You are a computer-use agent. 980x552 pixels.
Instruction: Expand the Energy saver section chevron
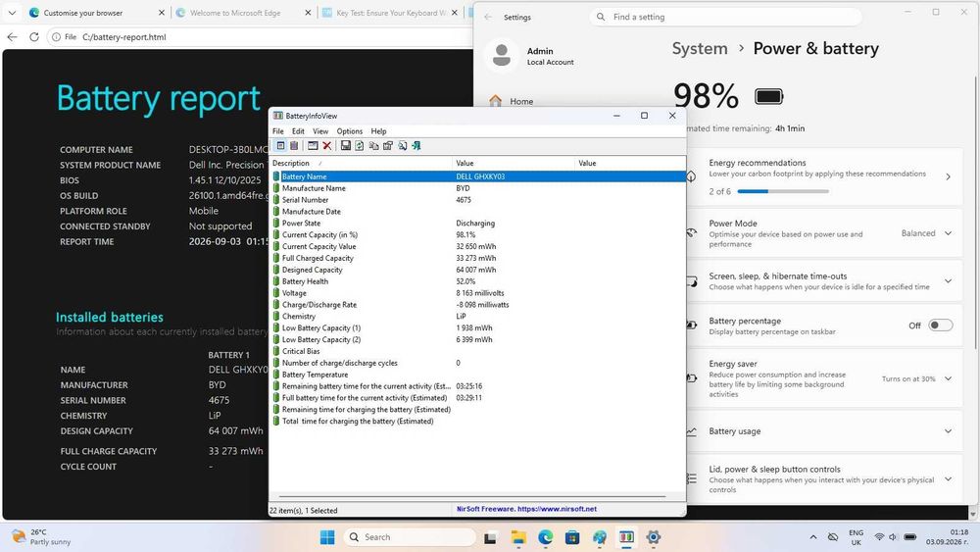948,378
